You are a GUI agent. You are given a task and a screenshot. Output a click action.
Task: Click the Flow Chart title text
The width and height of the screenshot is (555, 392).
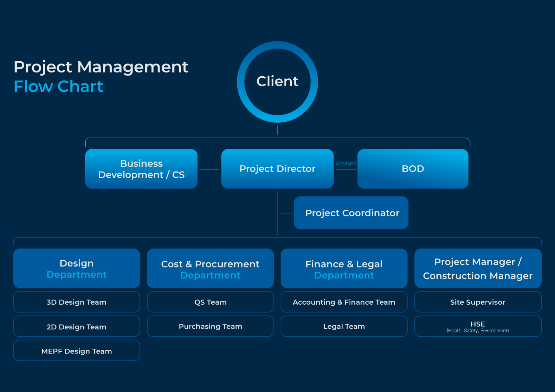pos(58,87)
